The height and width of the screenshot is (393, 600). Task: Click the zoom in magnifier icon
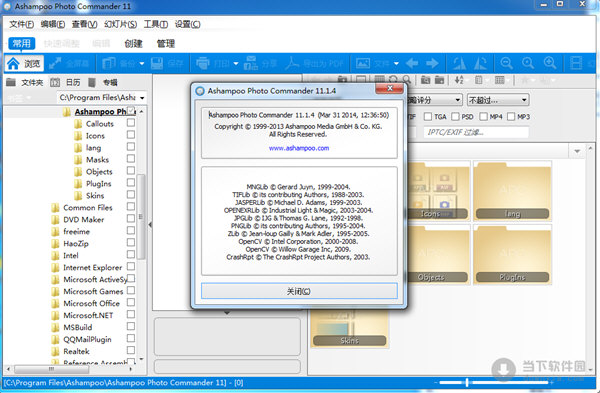(550, 63)
